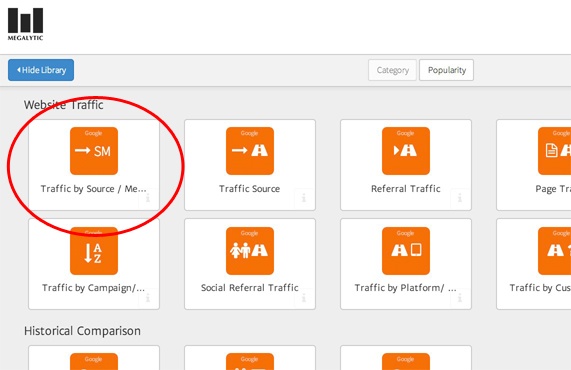Switch to Category sorting
Image resolution: width=571 pixels, height=370 pixels.
(x=392, y=70)
